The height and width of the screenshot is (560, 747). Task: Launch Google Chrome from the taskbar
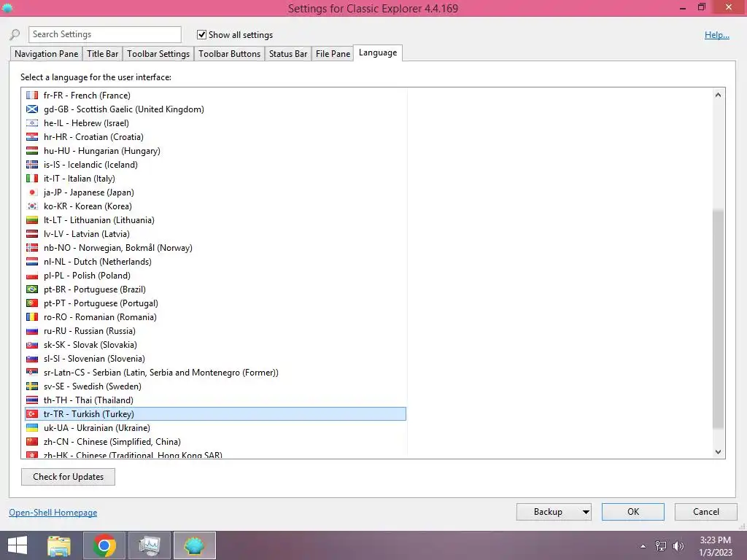104,545
